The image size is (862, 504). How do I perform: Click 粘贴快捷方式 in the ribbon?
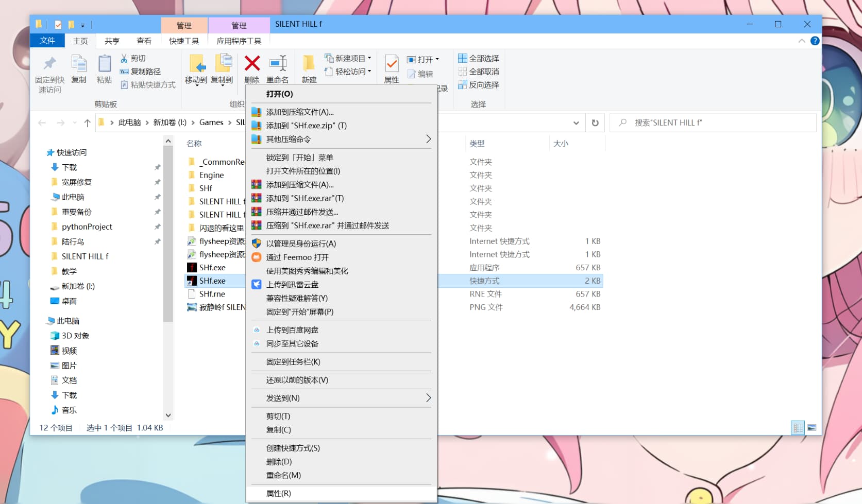click(148, 85)
